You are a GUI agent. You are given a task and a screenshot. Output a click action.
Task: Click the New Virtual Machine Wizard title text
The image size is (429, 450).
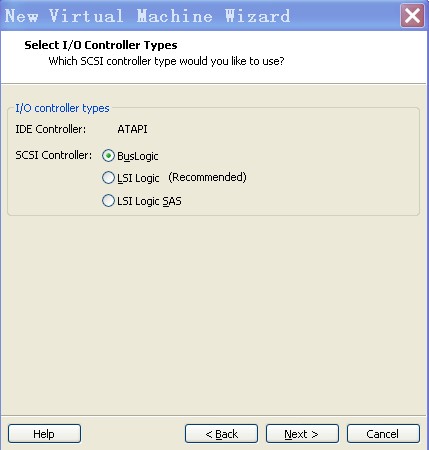147,16
